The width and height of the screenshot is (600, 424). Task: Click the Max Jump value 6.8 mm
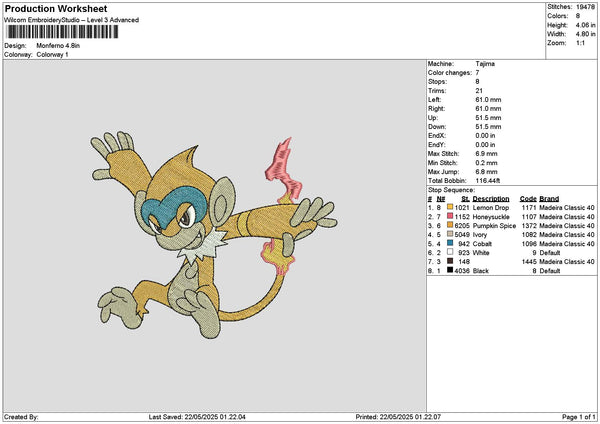click(486, 172)
